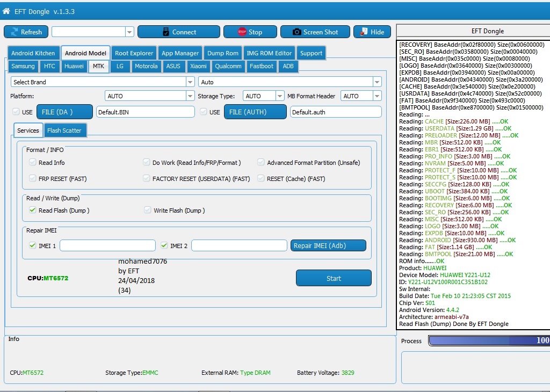Check FRP RESET (FAST) option
The image size is (550, 392).
[x=33, y=178]
